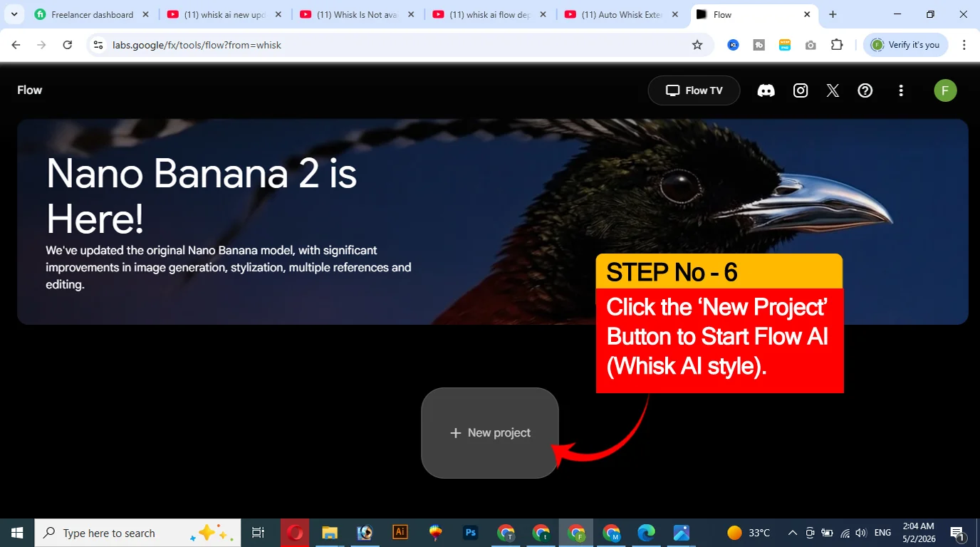The width and height of the screenshot is (980, 547).
Task: Open a new browser tab
Action: [x=833, y=14]
